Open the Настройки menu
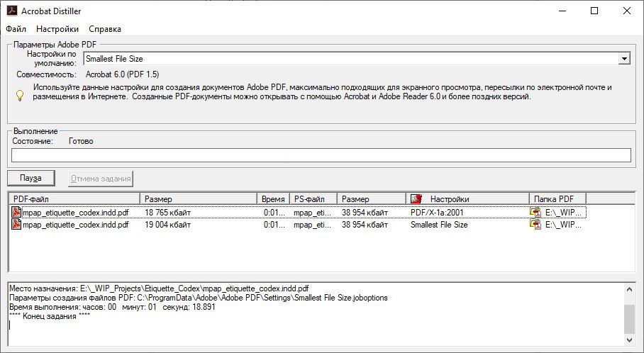Viewport: 644px width, 353px height. (57, 29)
